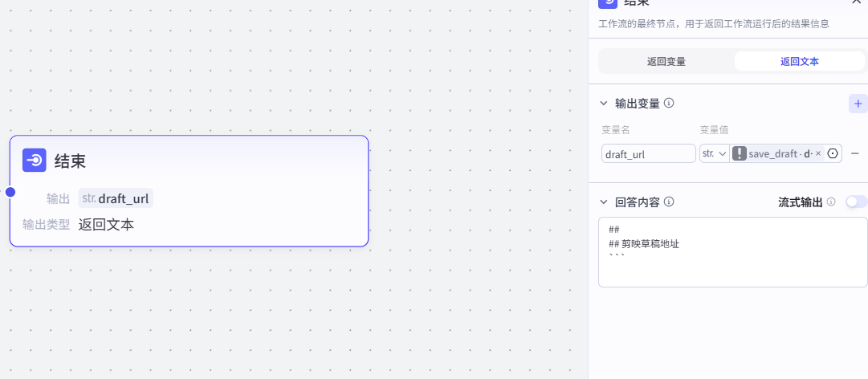Click the add output variable plus button
Image resolution: width=868 pixels, height=379 pixels.
tap(858, 104)
